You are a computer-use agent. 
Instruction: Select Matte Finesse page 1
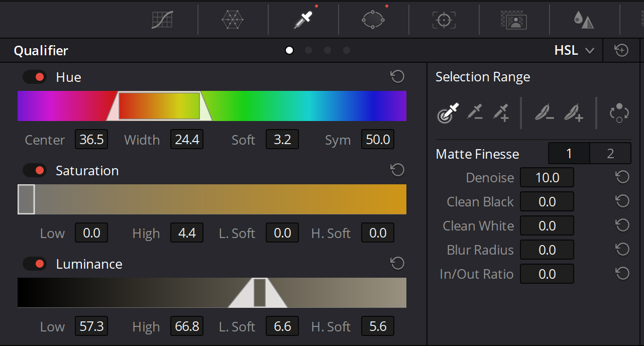569,154
